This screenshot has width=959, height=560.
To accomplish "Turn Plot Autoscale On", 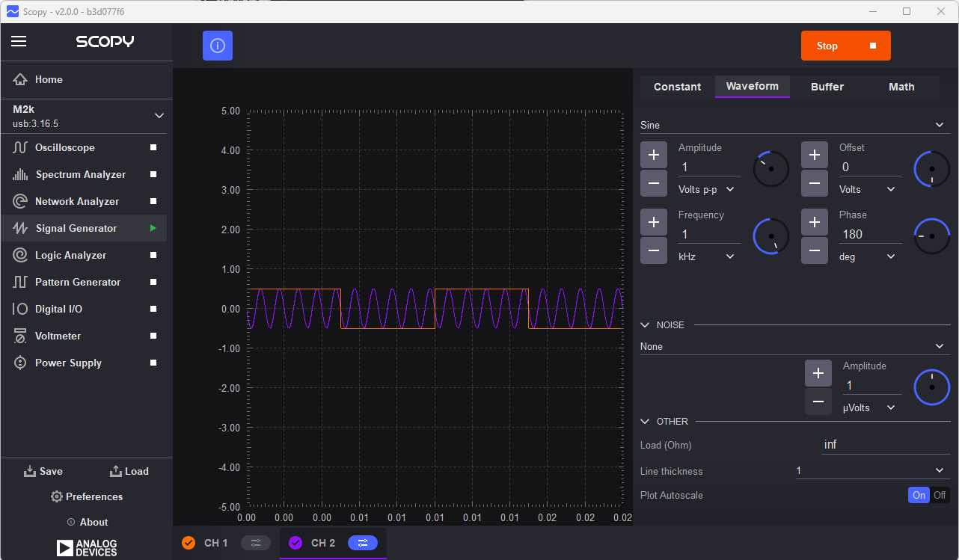I will pos(919,495).
